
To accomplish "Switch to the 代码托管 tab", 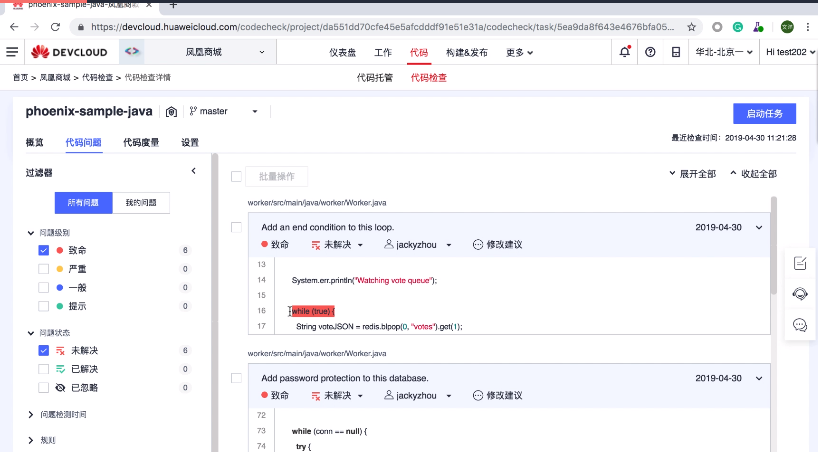I will coord(375,78).
